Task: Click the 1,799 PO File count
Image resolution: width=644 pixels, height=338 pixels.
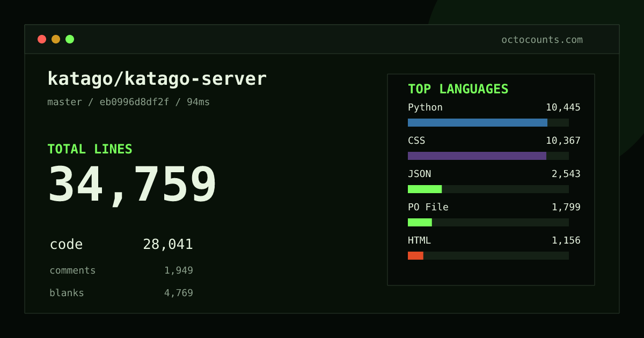Action: point(566,207)
